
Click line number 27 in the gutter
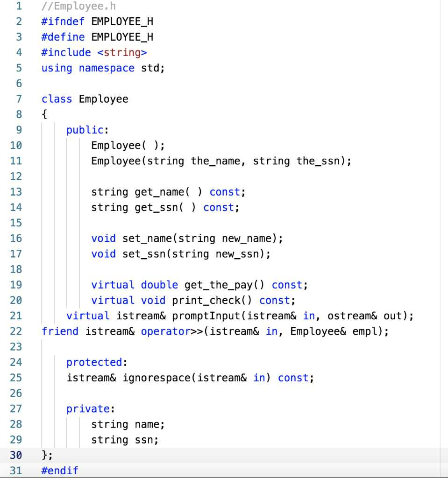[16, 409]
